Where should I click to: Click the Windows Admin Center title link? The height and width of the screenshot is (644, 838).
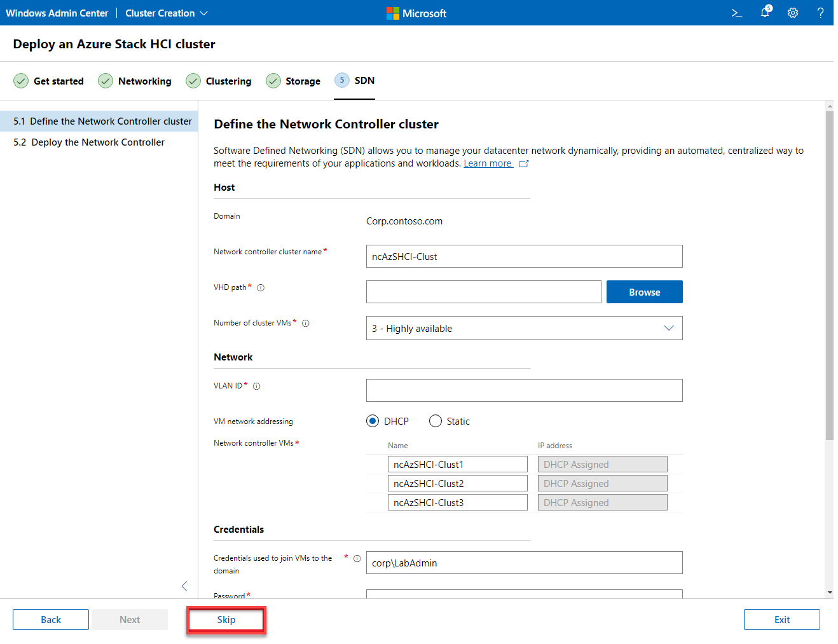pos(57,13)
